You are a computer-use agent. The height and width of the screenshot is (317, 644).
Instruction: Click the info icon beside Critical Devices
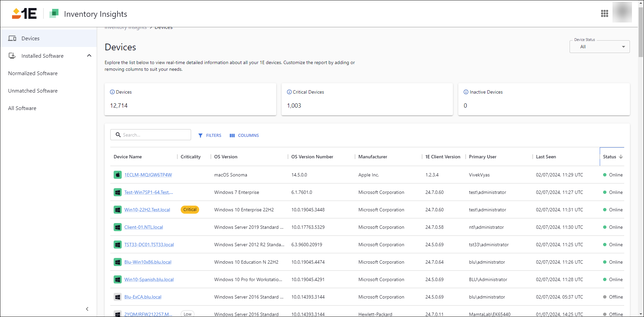point(289,92)
